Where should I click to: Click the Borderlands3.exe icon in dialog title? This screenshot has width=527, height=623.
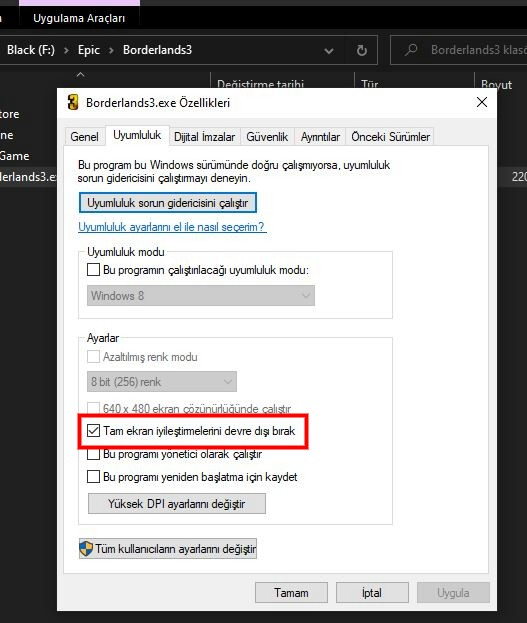73,103
